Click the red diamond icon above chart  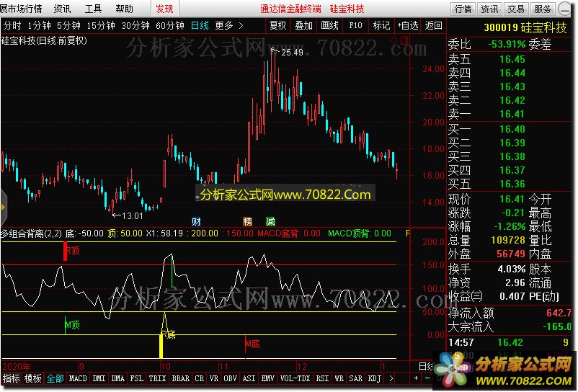[x=395, y=40]
